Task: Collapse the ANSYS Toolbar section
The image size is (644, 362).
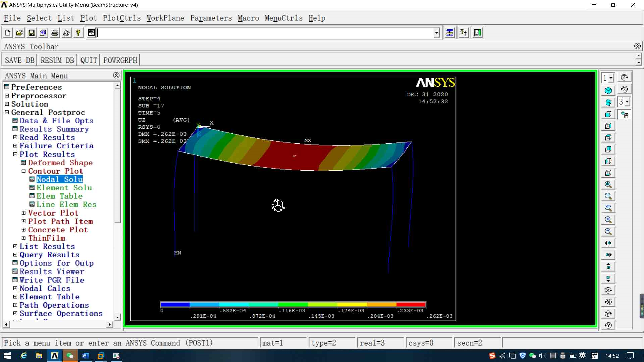Action: click(637, 46)
